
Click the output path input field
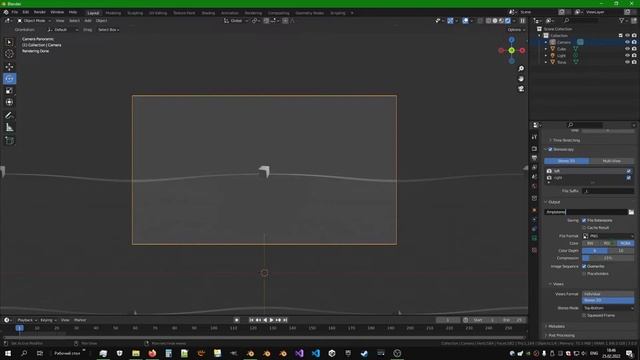pos(586,212)
